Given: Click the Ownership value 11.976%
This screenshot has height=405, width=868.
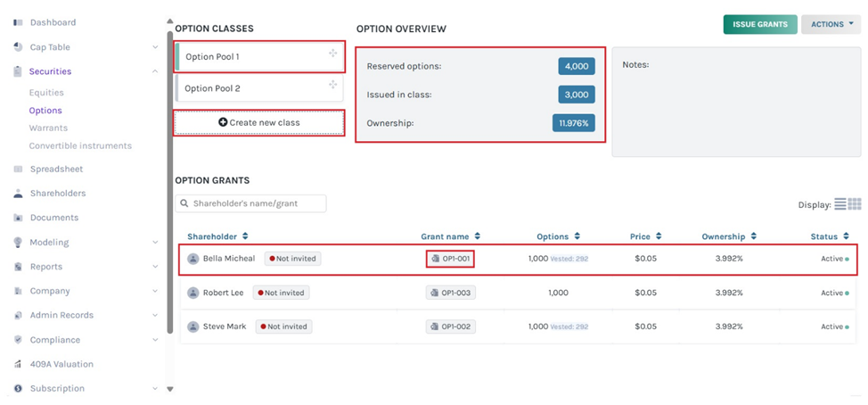Looking at the screenshot, I should [x=574, y=123].
